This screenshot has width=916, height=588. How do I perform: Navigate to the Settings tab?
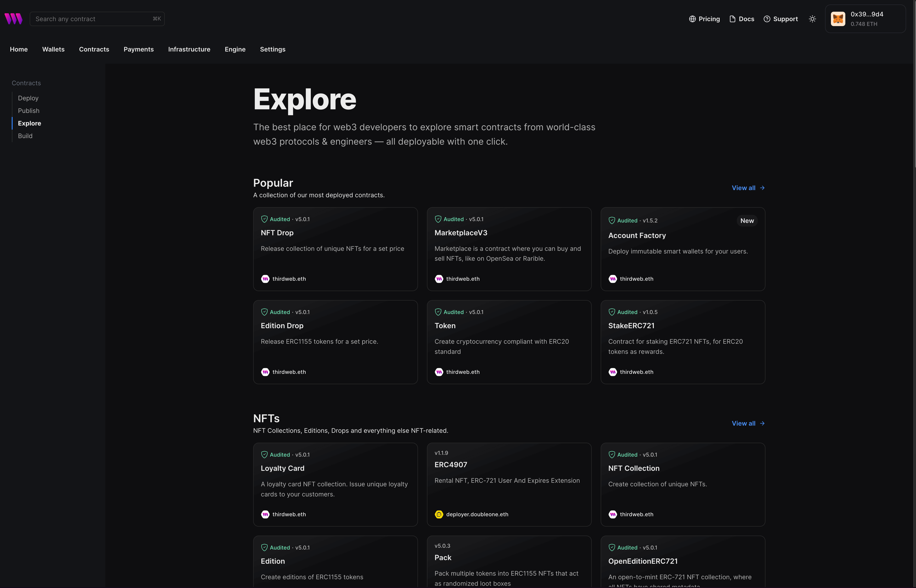click(272, 49)
